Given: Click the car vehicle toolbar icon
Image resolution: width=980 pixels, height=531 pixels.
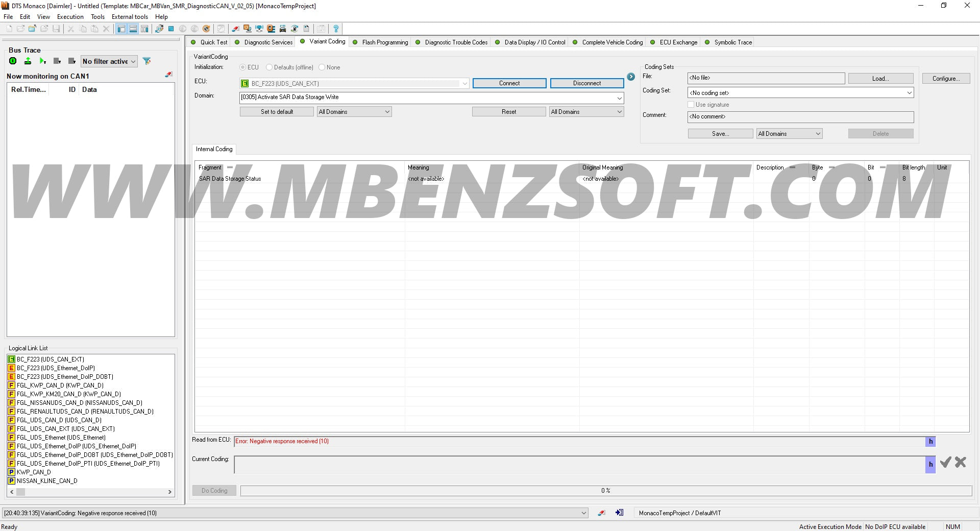Looking at the screenshot, I should (282, 29).
